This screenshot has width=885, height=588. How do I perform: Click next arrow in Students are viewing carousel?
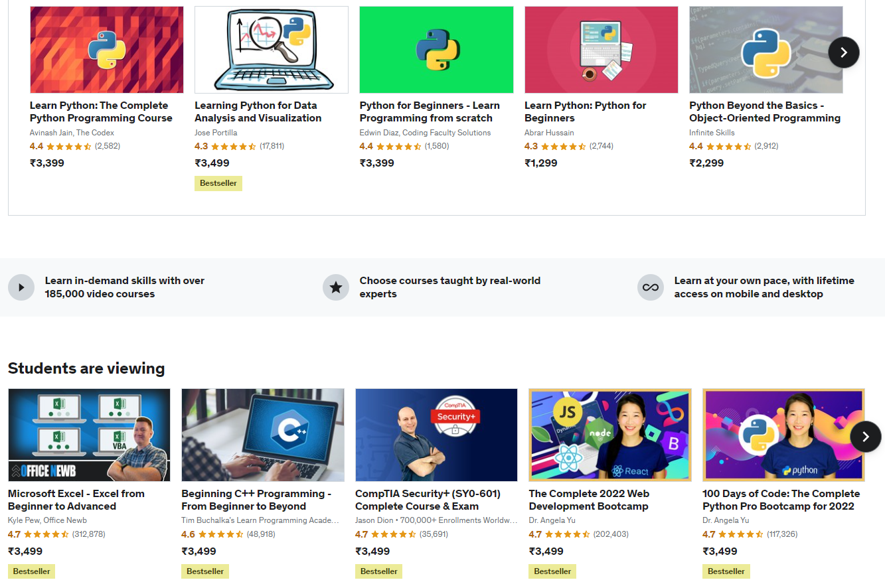(x=866, y=437)
